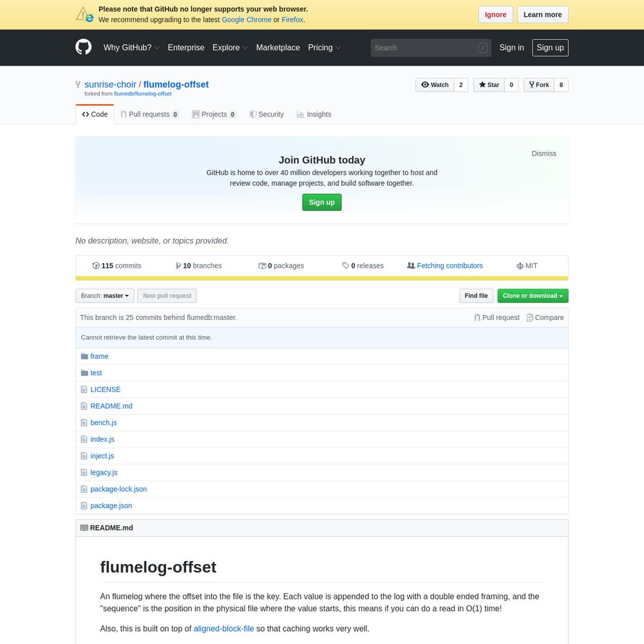This screenshot has width=644, height=644.
Task: Open the flumelog-offset repository link
Action: 176,84
